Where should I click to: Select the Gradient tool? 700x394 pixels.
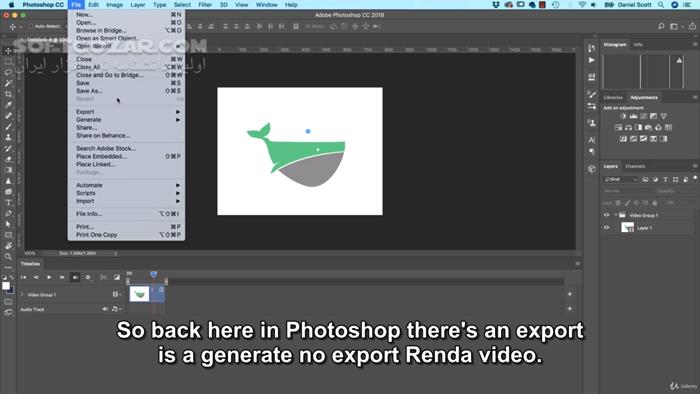coord(8,170)
